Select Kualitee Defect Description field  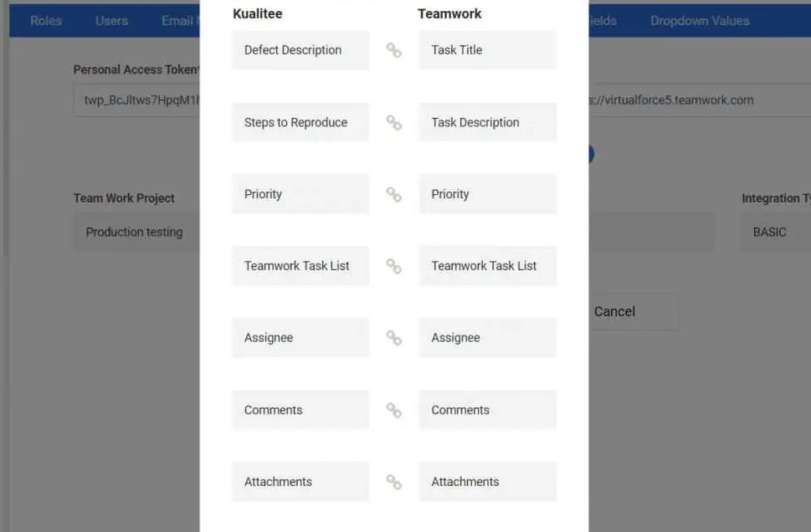tap(300, 50)
